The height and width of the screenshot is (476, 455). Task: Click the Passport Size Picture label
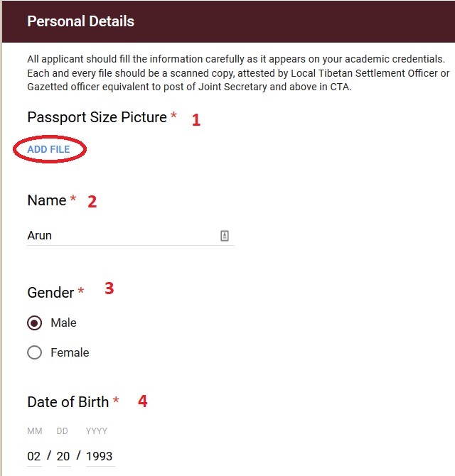click(97, 117)
